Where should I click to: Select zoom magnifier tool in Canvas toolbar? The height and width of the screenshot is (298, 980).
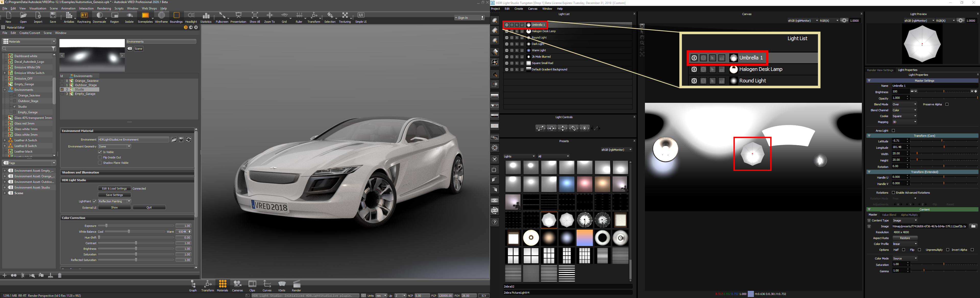point(642,43)
